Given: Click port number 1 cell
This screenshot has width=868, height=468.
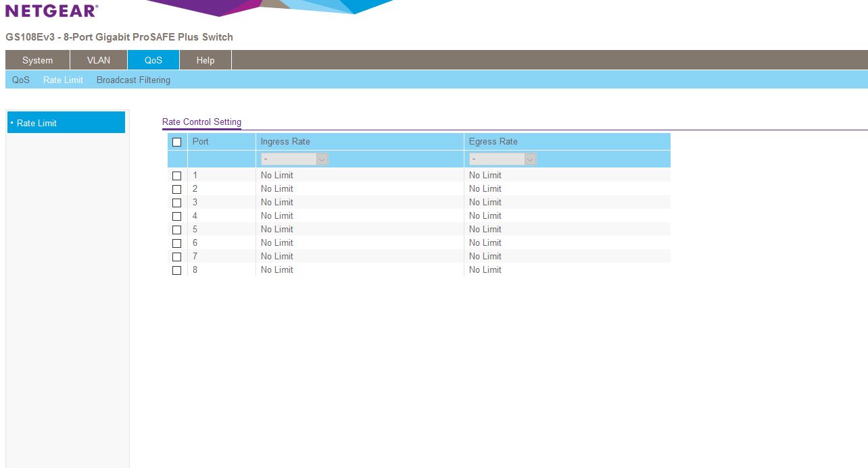Looking at the screenshot, I should point(222,175).
